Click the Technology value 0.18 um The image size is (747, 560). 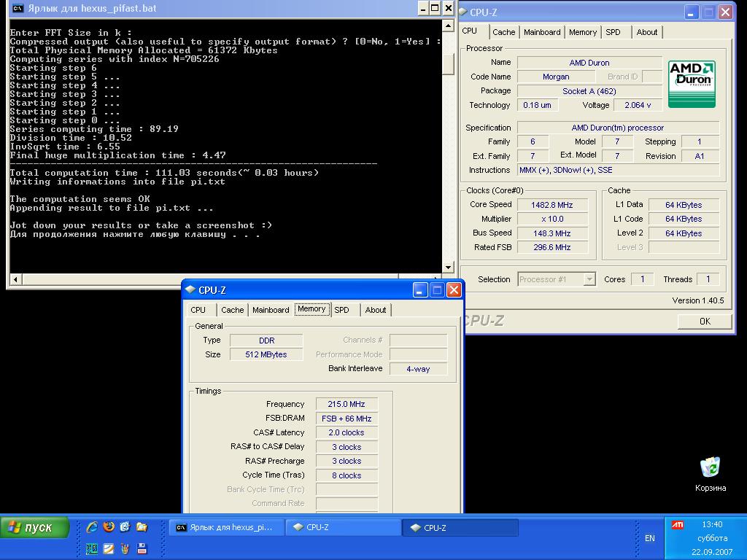pyautogui.click(x=537, y=105)
